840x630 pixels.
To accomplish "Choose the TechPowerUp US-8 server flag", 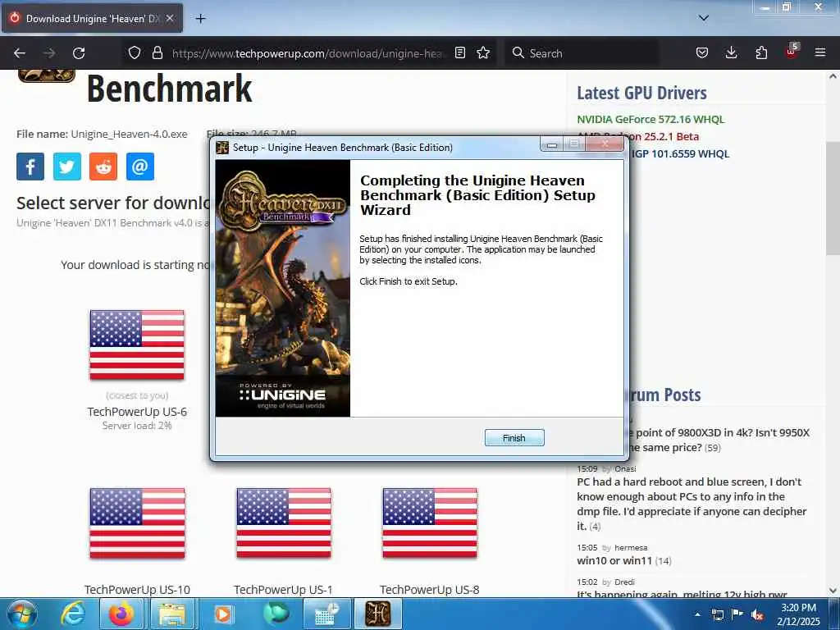I will (x=430, y=523).
